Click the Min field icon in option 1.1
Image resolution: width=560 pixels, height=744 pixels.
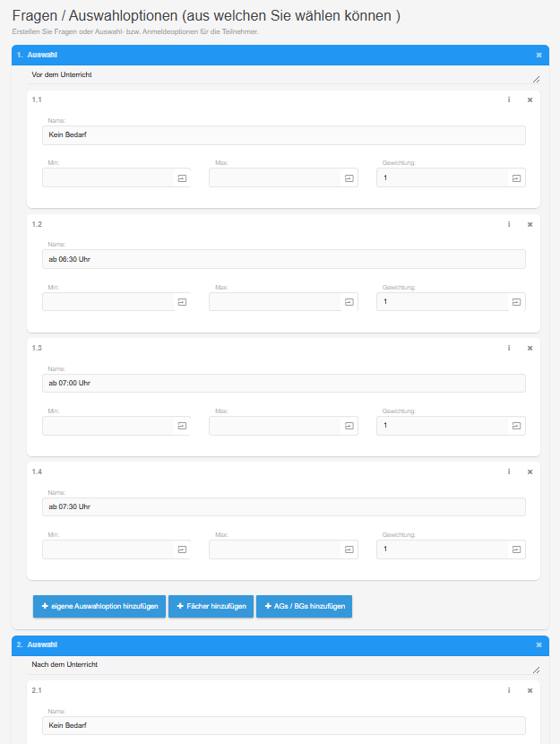click(182, 178)
